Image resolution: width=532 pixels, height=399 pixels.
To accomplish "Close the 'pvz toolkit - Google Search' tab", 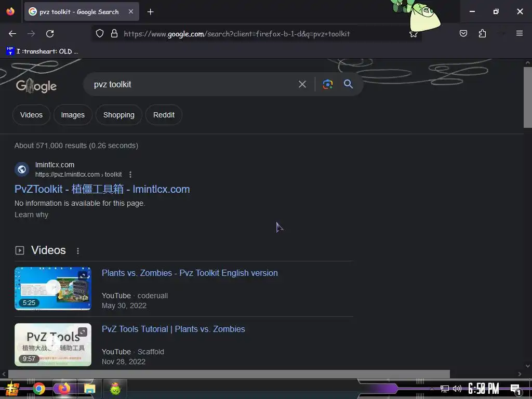I will click(x=131, y=11).
